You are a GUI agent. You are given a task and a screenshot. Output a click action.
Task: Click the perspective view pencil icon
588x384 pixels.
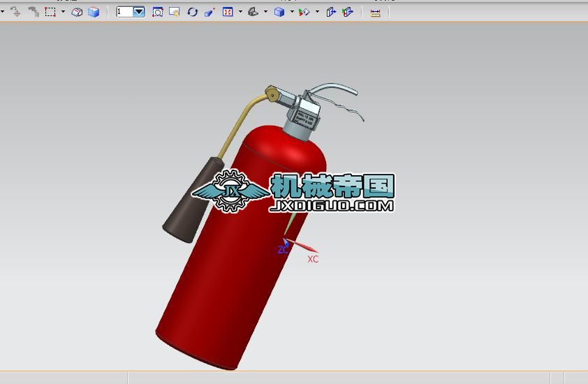[210, 13]
